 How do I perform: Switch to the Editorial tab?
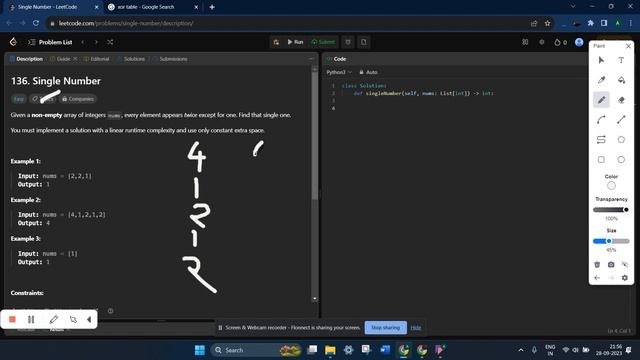tap(96, 59)
